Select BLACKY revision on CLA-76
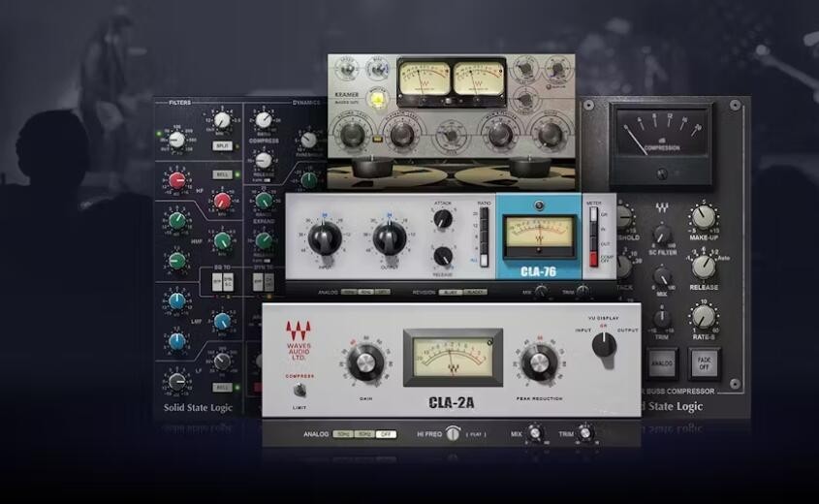The height and width of the screenshot is (504, 819). (x=475, y=292)
